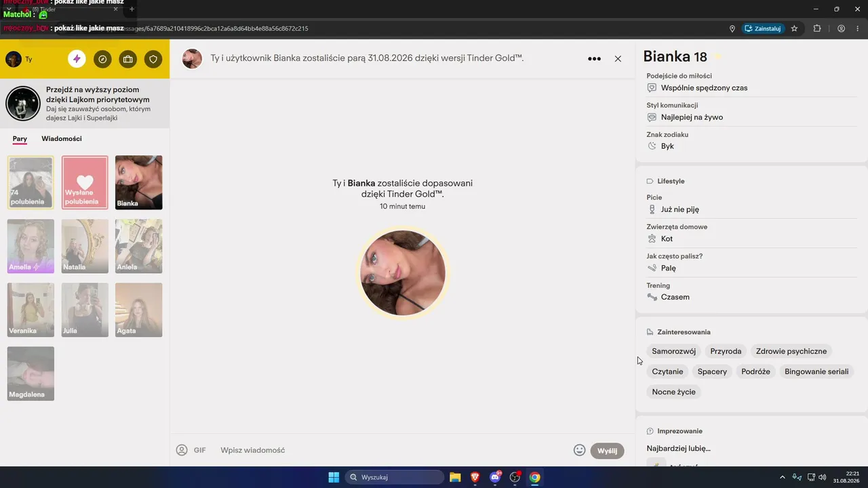Open the match with Aniela

(x=139, y=246)
